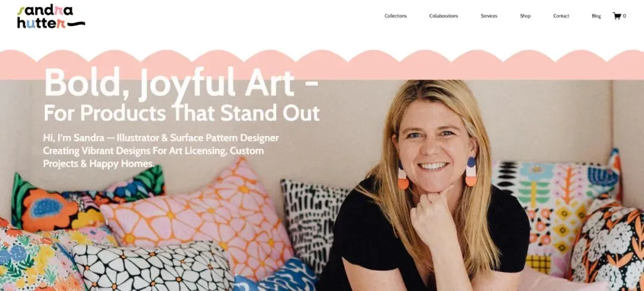Visit the Shop page
644x291 pixels.
pyautogui.click(x=525, y=16)
